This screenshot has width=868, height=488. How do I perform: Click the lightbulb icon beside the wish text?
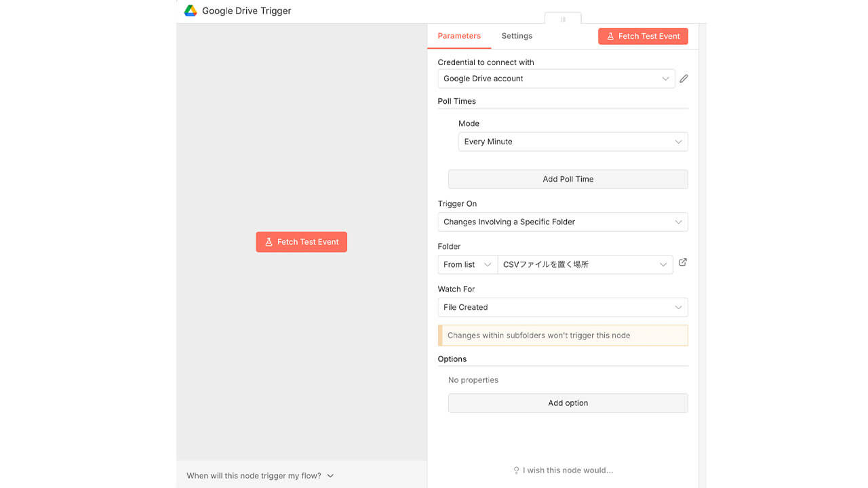517,470
